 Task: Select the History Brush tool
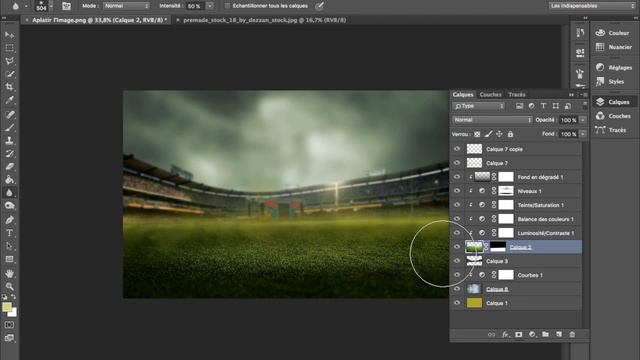coord(9,153)
